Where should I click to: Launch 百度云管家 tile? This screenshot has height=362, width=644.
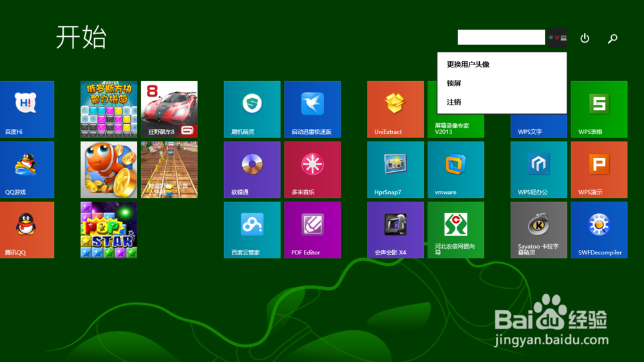coord(252,230)
